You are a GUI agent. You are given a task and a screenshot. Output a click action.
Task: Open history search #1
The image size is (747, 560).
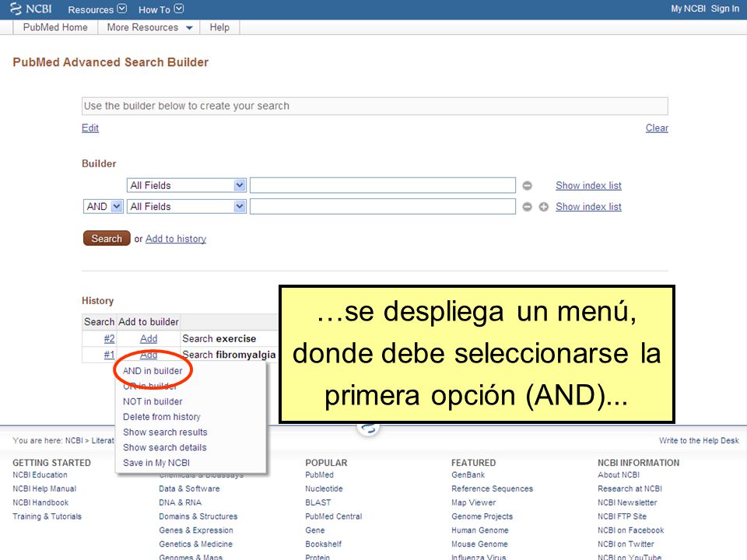click(109, 355)
